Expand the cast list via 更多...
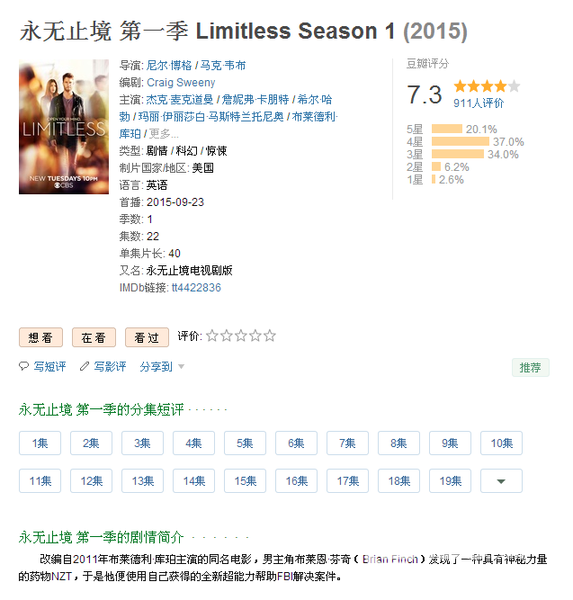 click(164, 134)
